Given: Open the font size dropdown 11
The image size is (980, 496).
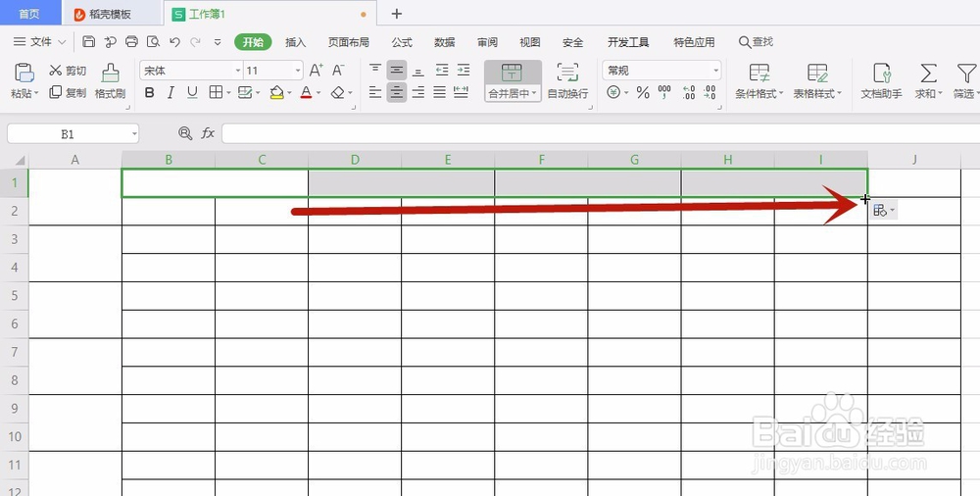Looking at the screenshot, I should pyautogui.click(x=298, y=71).
